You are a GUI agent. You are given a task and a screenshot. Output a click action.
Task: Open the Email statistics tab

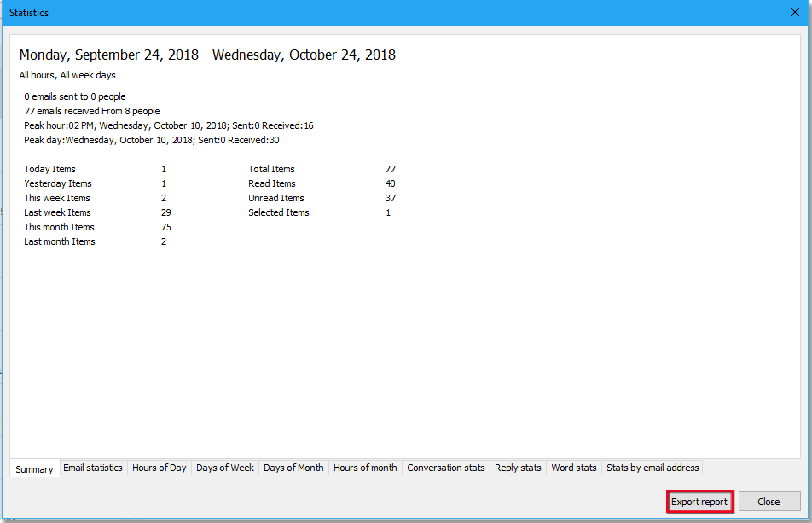tap(93, 468)
